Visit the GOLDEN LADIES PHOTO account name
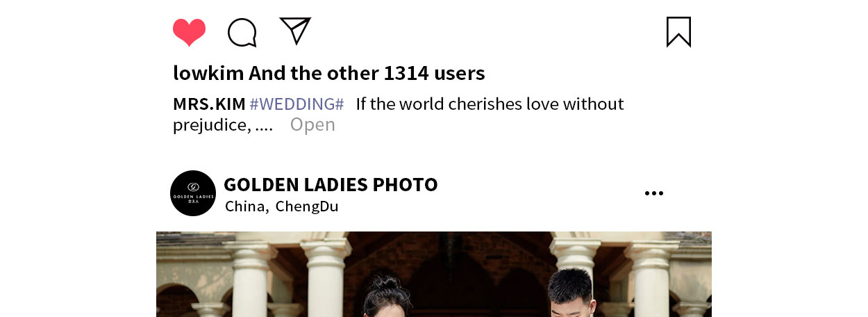The height and width of the screenshot is (317, 868). click(331, 185)
